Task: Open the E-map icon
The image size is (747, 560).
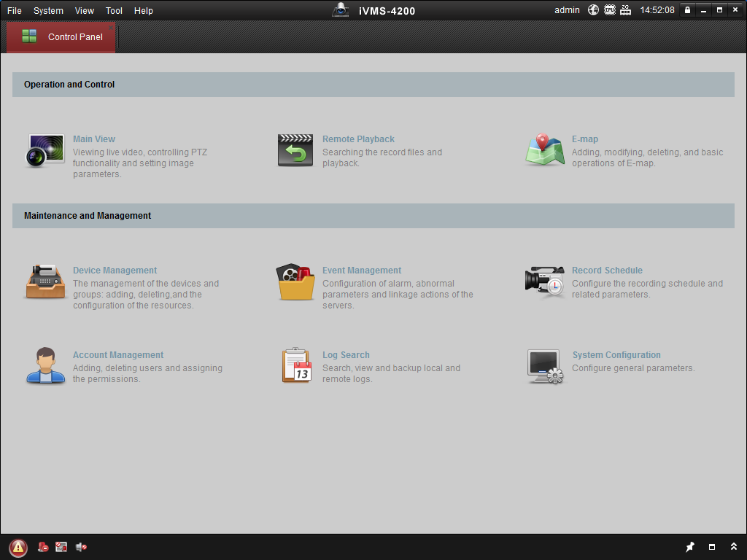Action: tap(545, 149)
